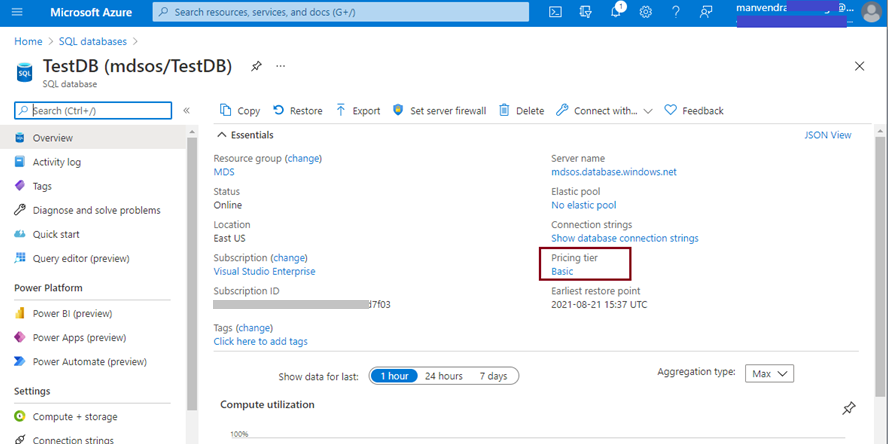Open the JSON View link

[828, 135]
